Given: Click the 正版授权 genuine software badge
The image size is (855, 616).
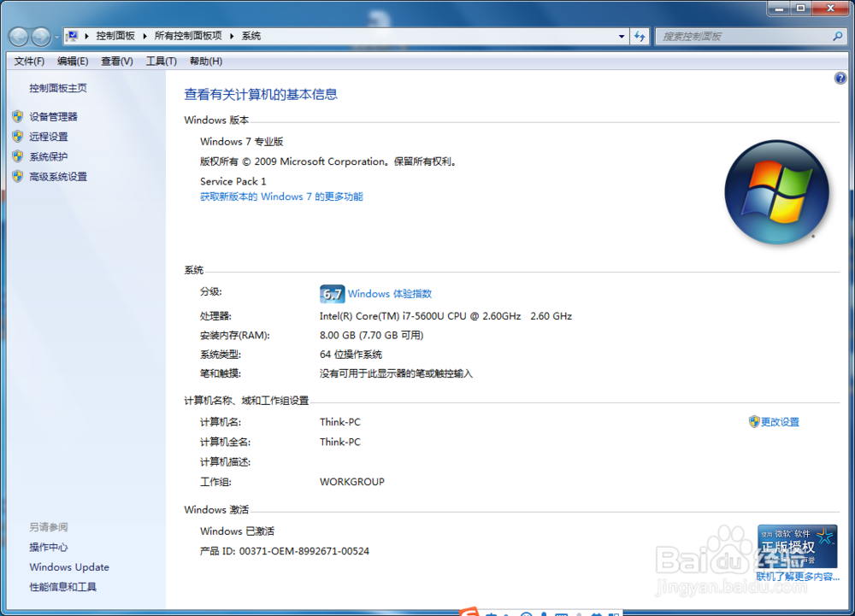Looking at the screenshot, I should [x=797, y=546].
